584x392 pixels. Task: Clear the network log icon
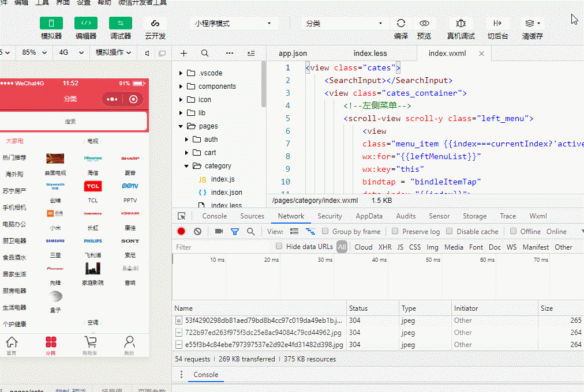pyautogui.click(x=198, y=231)
